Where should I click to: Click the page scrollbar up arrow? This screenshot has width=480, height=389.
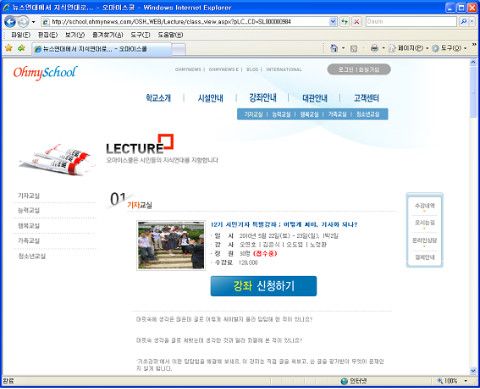(x=473, y=62)
